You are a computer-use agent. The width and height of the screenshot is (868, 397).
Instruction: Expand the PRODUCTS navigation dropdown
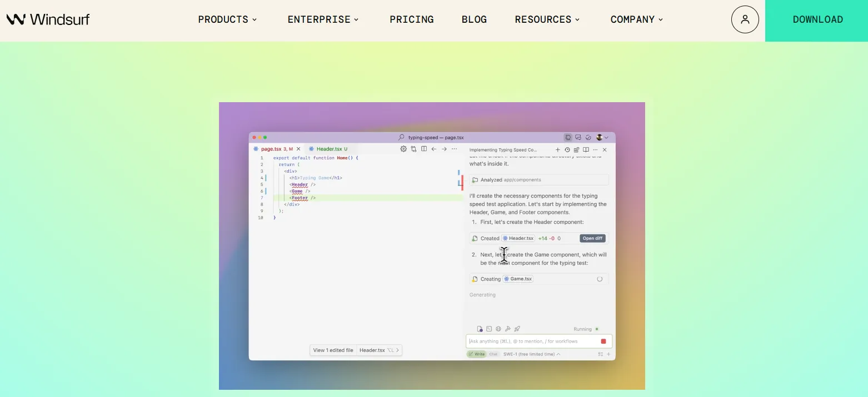(x=227, y=19)
